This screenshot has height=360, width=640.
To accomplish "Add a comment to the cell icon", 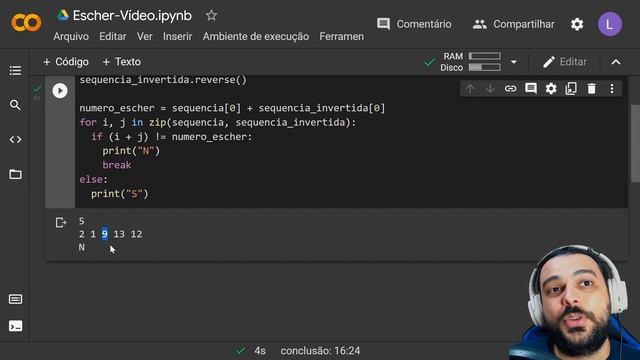I will coord(531,89).
